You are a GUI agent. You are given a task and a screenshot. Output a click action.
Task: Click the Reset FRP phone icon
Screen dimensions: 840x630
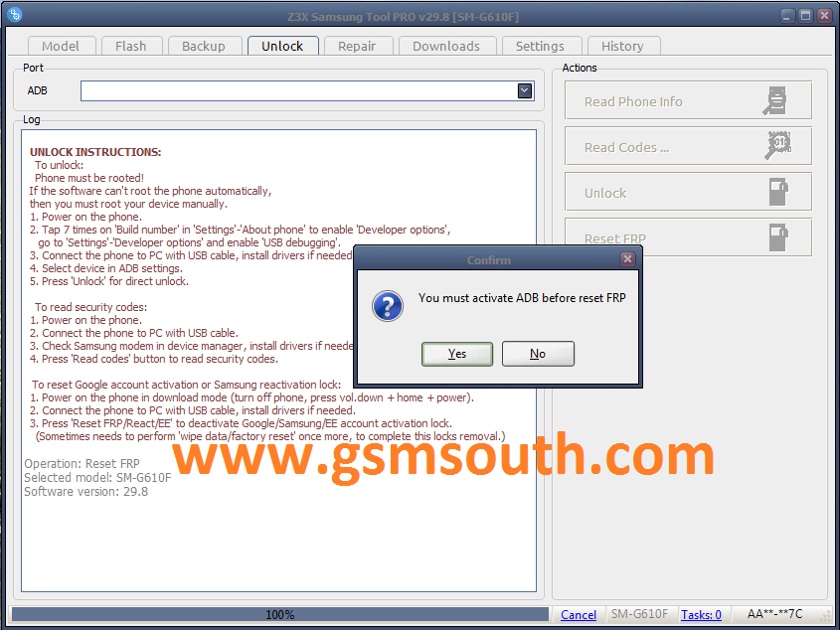click(778, 237)
